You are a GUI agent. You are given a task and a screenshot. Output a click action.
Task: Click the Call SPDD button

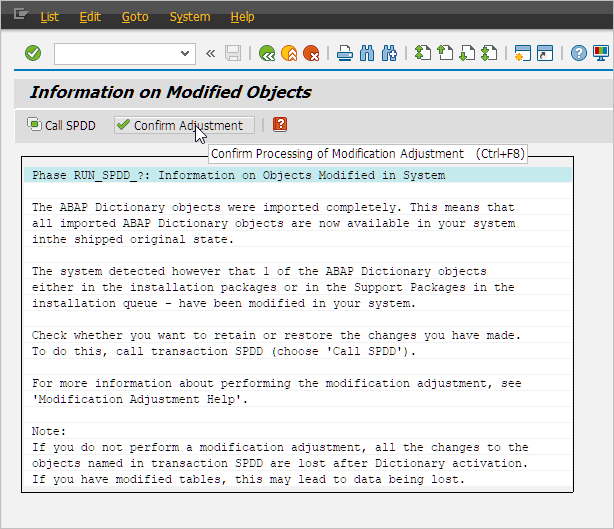click(61, 125)
